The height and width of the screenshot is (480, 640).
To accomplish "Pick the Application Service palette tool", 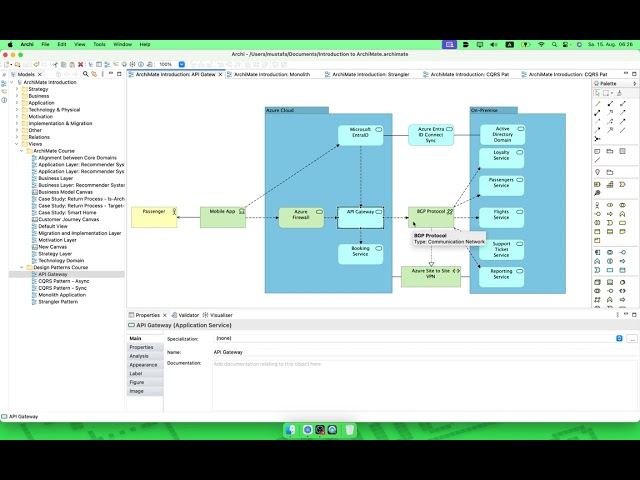I will [x=610, y=270].
